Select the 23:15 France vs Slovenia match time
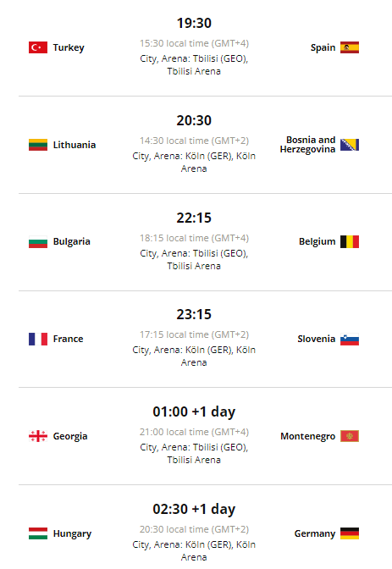This screenshot has width=392, height=569. [194, 314]
